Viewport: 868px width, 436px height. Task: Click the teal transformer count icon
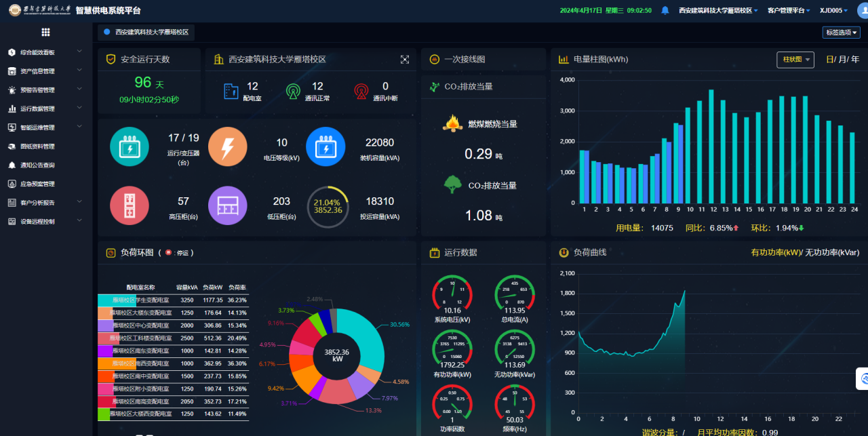click(130, 147)
